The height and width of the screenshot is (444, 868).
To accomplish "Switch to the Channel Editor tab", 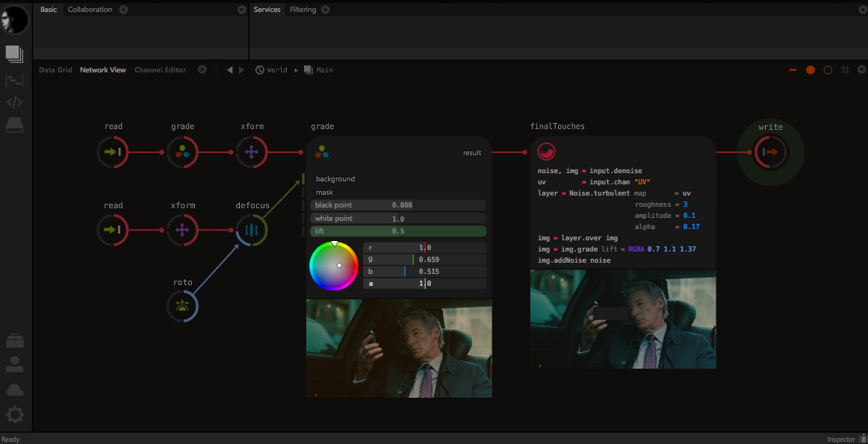I will click(x=160, y=70).
